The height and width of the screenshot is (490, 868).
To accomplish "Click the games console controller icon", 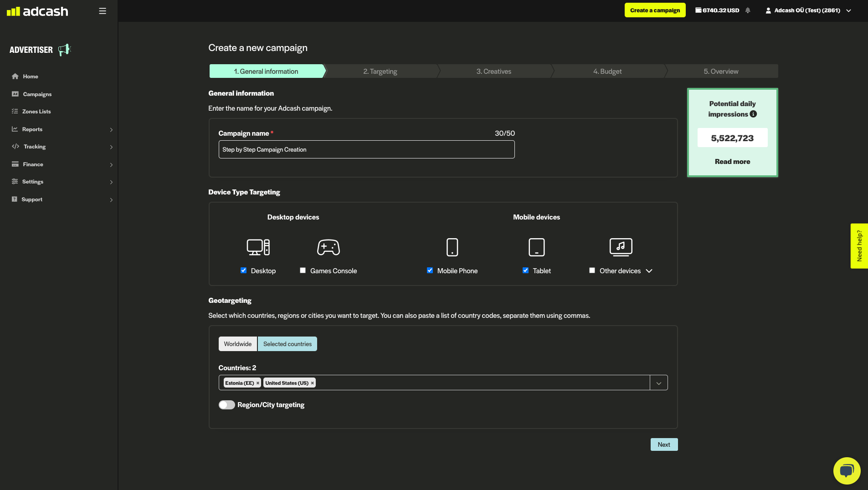I will coord(328,247).
